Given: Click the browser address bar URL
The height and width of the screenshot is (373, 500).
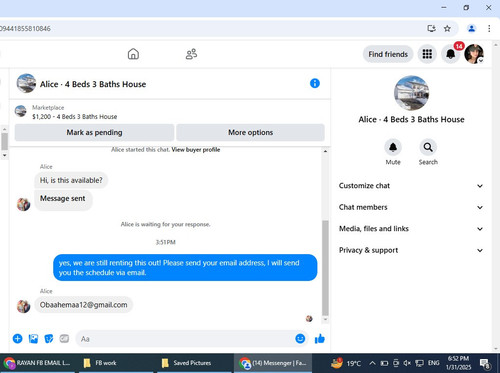Looking at the screenshot, I should coord(25,29).
